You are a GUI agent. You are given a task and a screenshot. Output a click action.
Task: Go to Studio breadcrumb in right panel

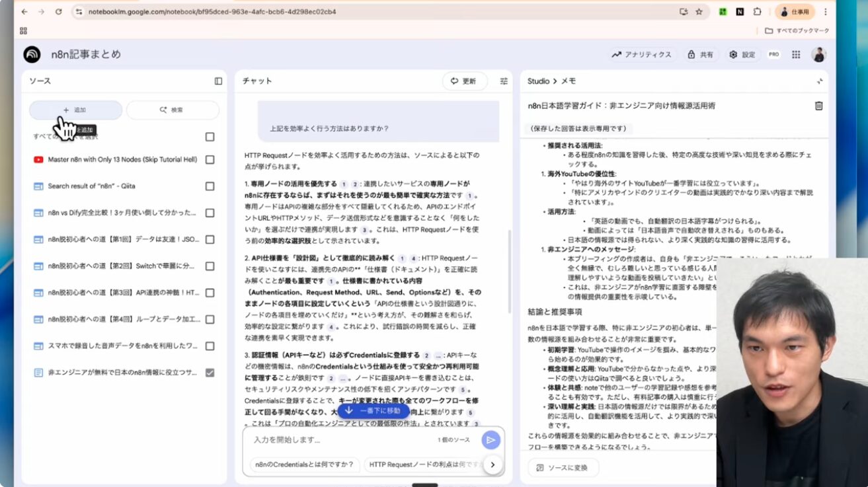[538, 81]
